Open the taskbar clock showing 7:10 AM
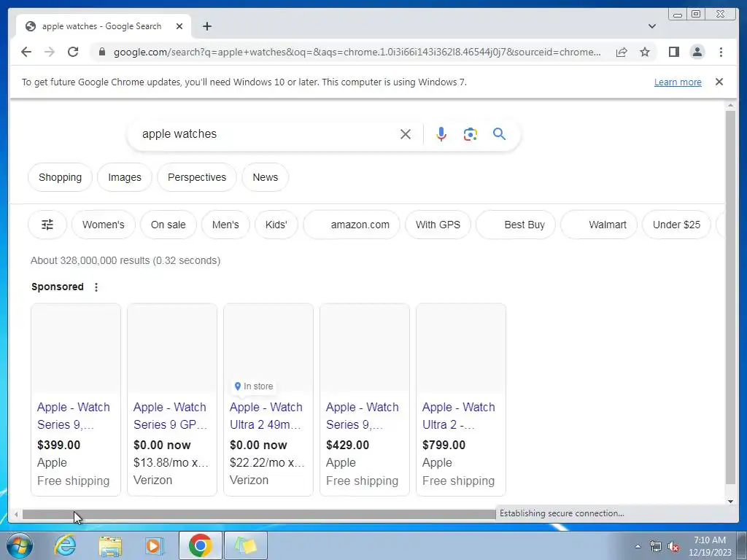Image resolution: width=747 pixels, height=560 pixels. tap(709, 545)
